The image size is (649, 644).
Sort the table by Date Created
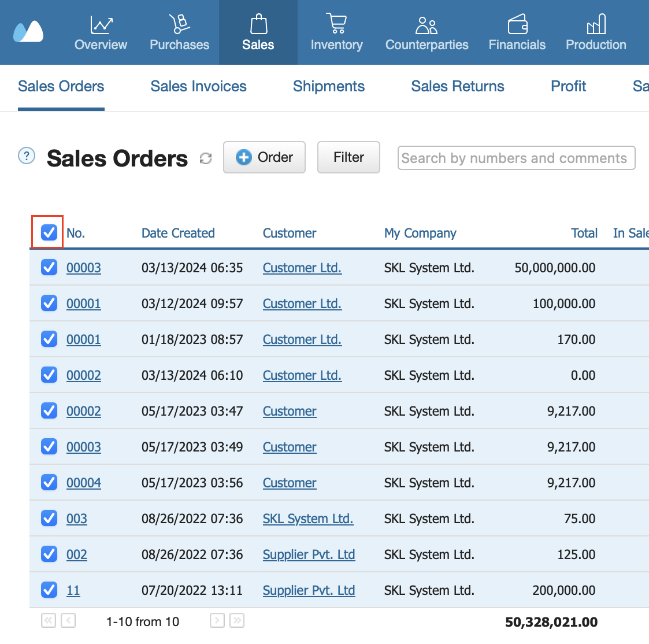(x=178, y=233)
